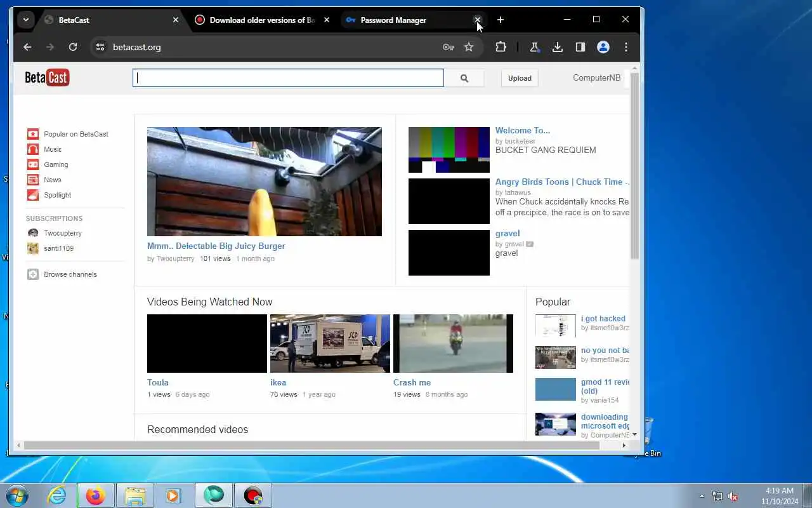Click the Upload button

click(x=520, y=78)
